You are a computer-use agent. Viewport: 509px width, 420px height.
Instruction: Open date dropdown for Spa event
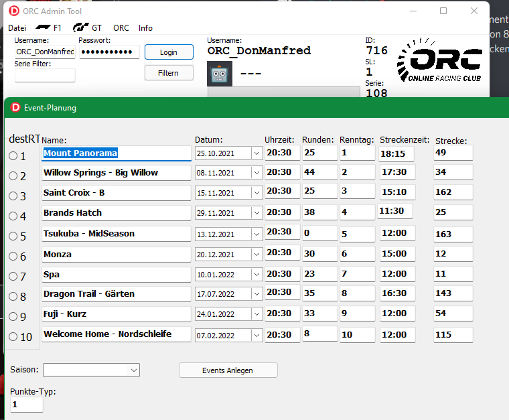click(257, 275)
